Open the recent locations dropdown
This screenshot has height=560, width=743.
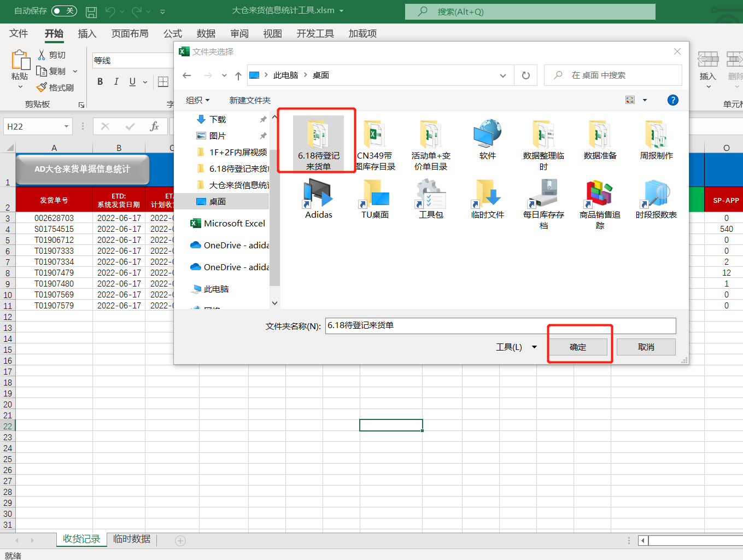[x=224, y=75]
